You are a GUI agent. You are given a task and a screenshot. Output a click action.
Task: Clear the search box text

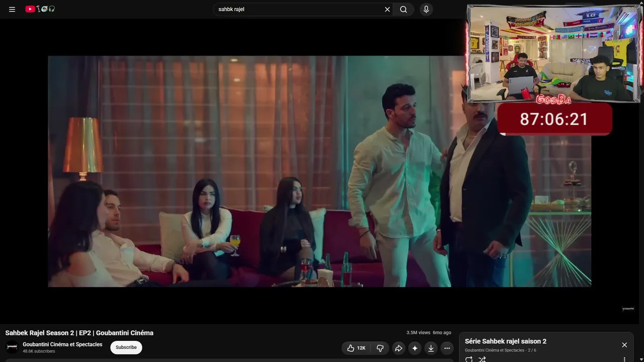pyautogui.click(x=387, y=9)
